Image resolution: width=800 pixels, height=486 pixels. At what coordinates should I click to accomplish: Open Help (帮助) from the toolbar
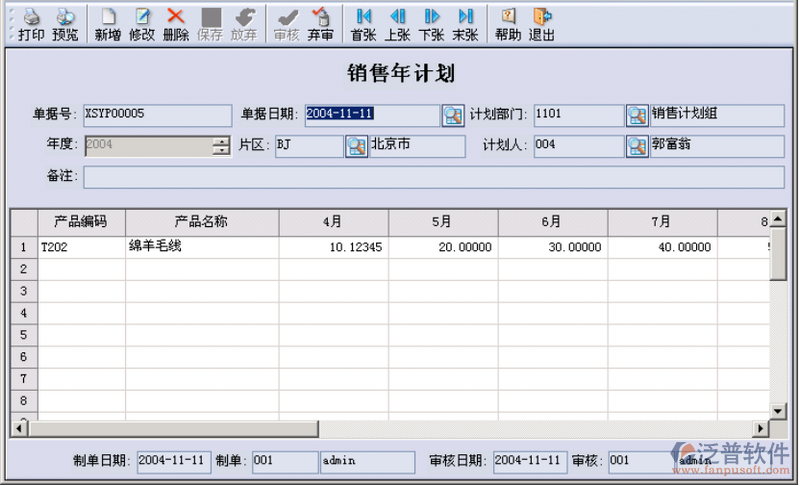(508, 24)
